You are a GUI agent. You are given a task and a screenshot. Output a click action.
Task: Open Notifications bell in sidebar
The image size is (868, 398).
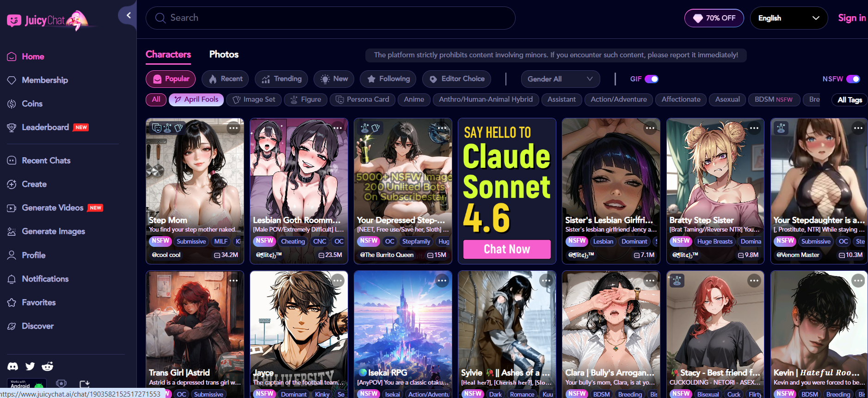pyautogui.click(x=12, y=279)
